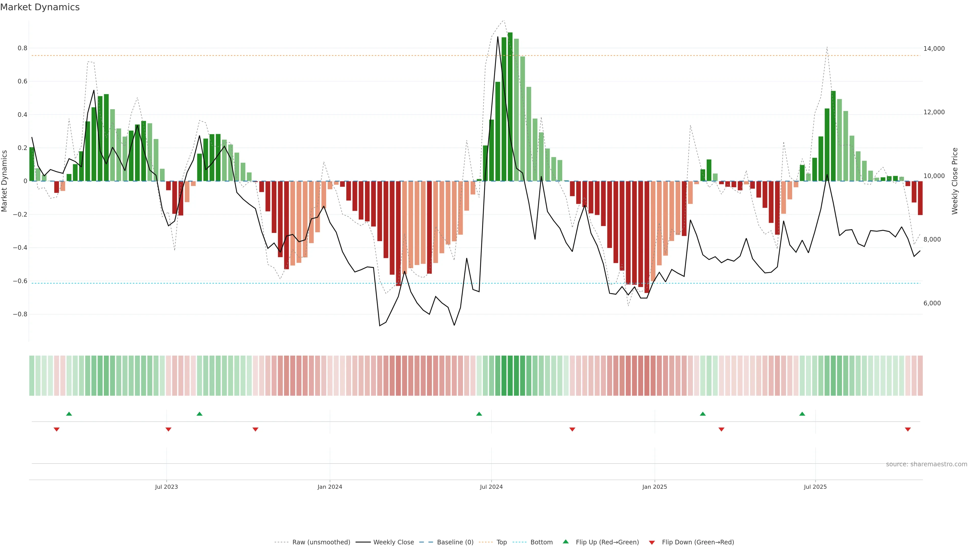Click Flip Up marker just before Jul 2025
980x551 pixels.
click(802, 414)
